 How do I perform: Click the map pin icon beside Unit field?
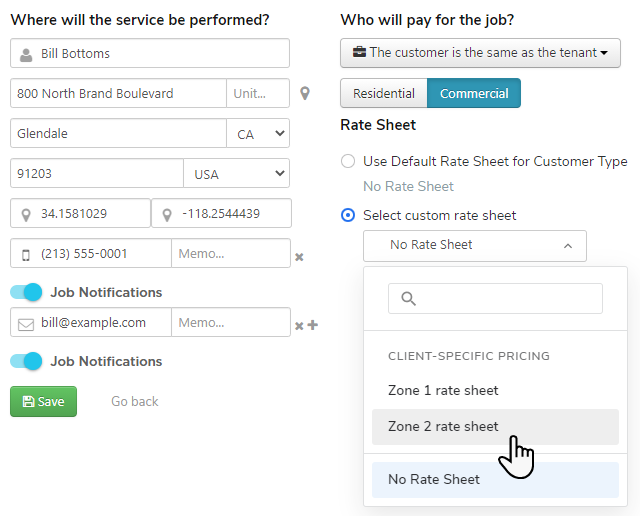tap(305, 94)
